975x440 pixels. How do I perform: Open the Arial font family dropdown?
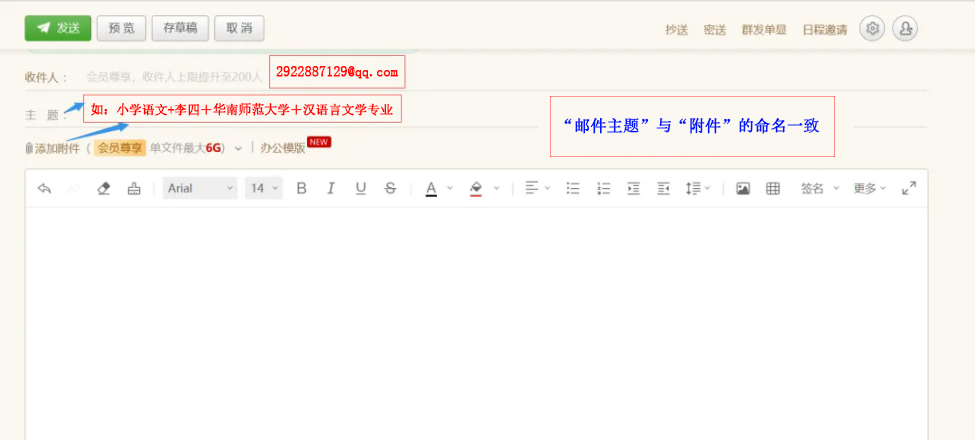pos(200,188)
